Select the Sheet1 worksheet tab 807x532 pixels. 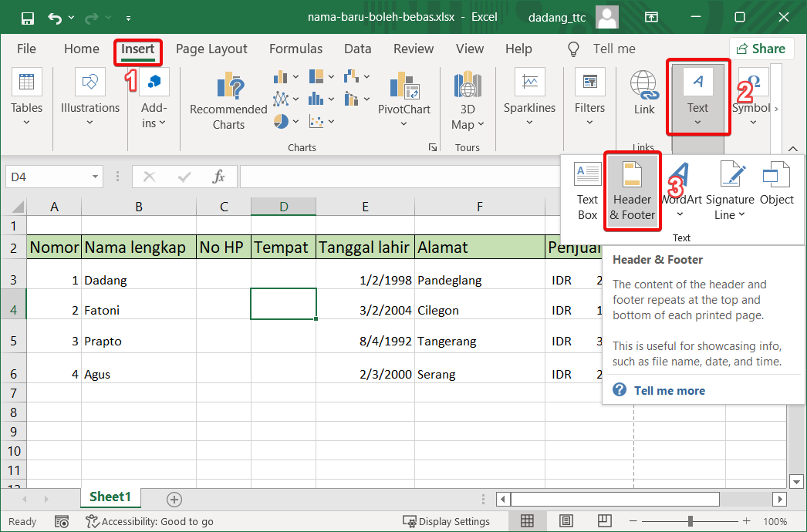110,497
